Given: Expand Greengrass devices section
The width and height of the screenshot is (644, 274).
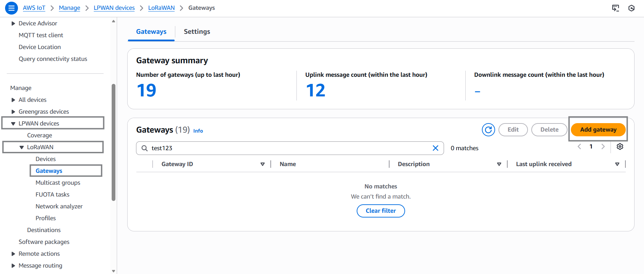Looking at the screenshot, I should [x=13, y=112].
